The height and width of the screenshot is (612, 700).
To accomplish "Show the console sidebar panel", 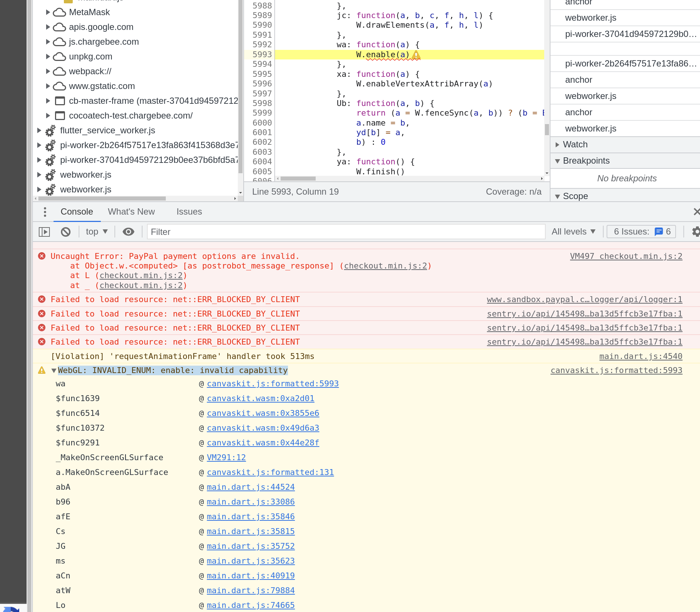I will [44, 232].
